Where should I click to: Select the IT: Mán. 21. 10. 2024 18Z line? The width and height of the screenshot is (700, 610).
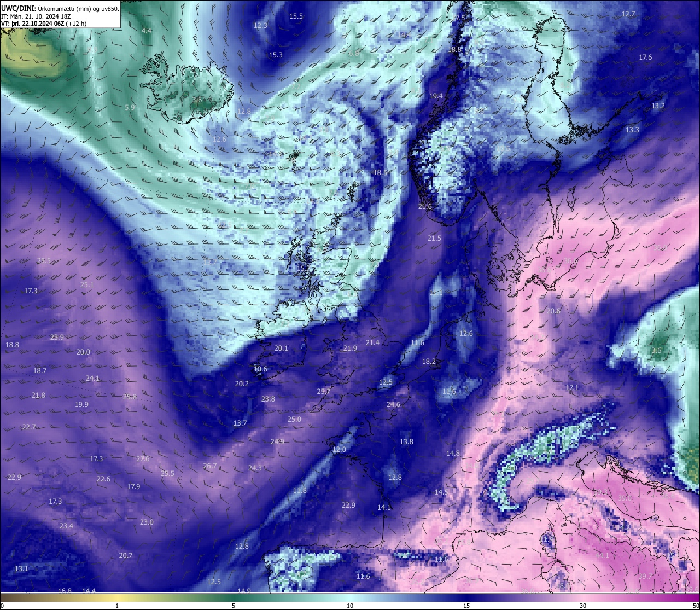[36, 16]
